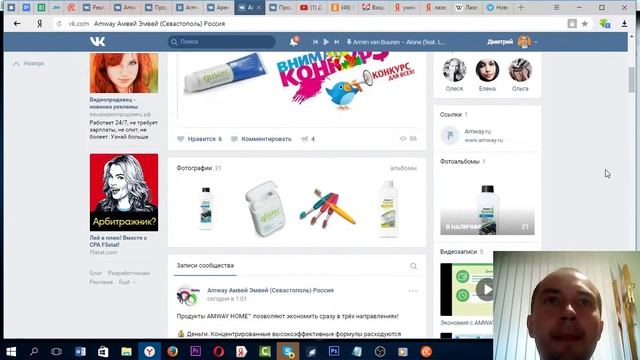Open Opera browser from the taskbar
The height and width of the screenshot is (360, 640).
tap(218, 351)
